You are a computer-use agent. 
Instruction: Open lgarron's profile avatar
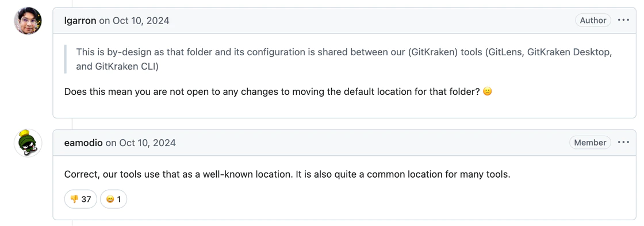28,21
